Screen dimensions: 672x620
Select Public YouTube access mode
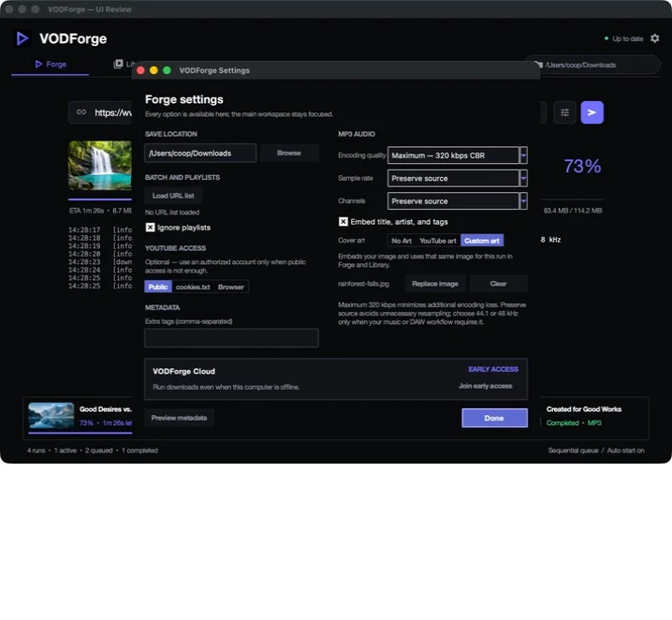(x=158, y=287)
